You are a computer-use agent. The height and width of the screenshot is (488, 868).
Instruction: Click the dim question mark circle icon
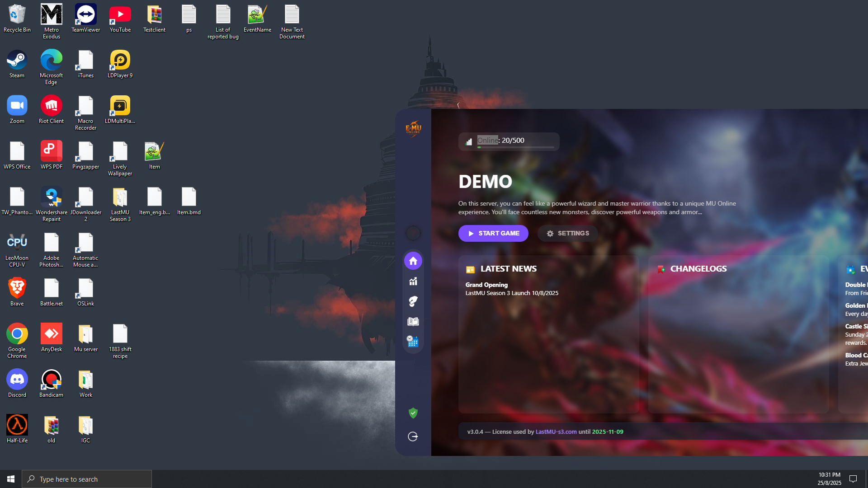[x=413, y=233]
